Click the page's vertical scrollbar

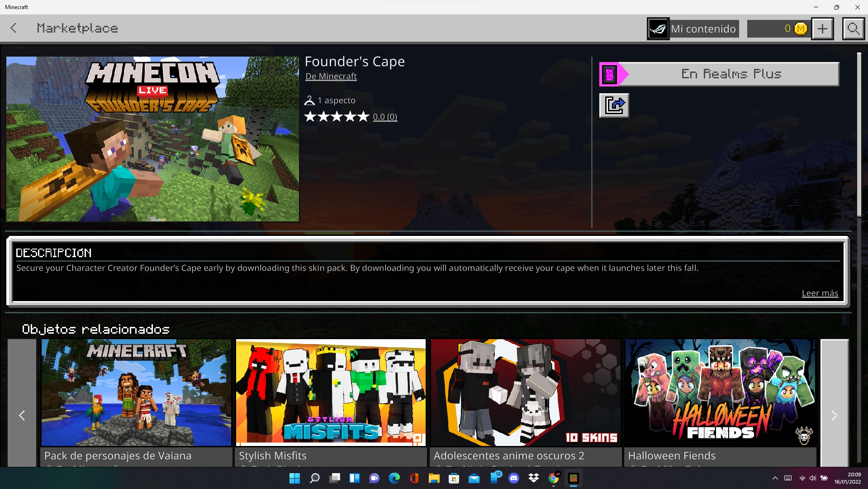coord(859,135)
